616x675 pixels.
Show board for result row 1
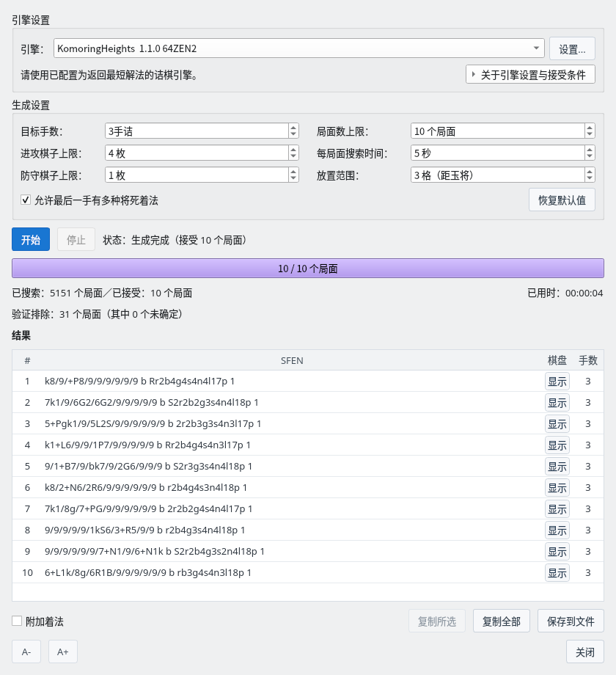[557, 382]
